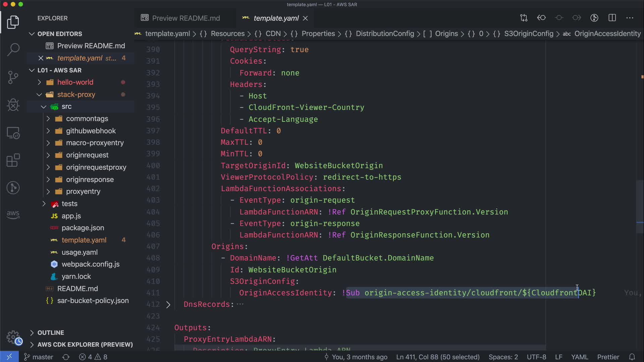Image resolution: width=644 pixels, height=362 pixels.
Task: Unfold the DnsRecords section at line 412
Action: point(168,305)
